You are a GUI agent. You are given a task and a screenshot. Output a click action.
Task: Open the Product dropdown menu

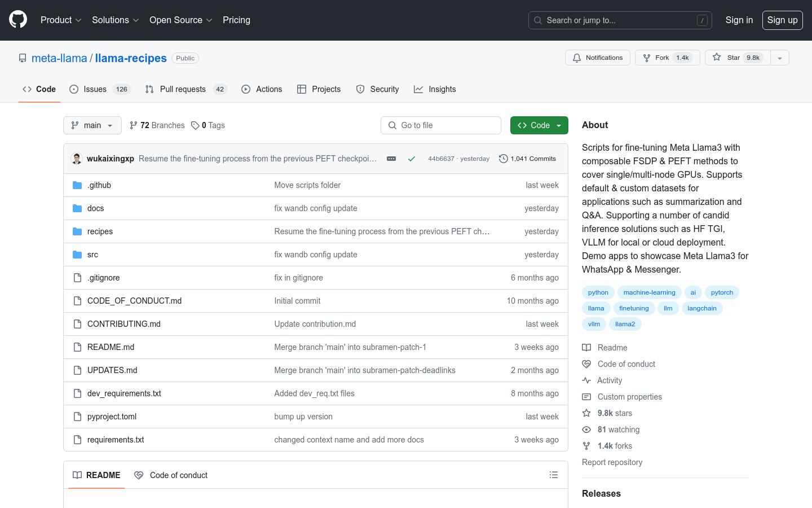tap(61, 20)
